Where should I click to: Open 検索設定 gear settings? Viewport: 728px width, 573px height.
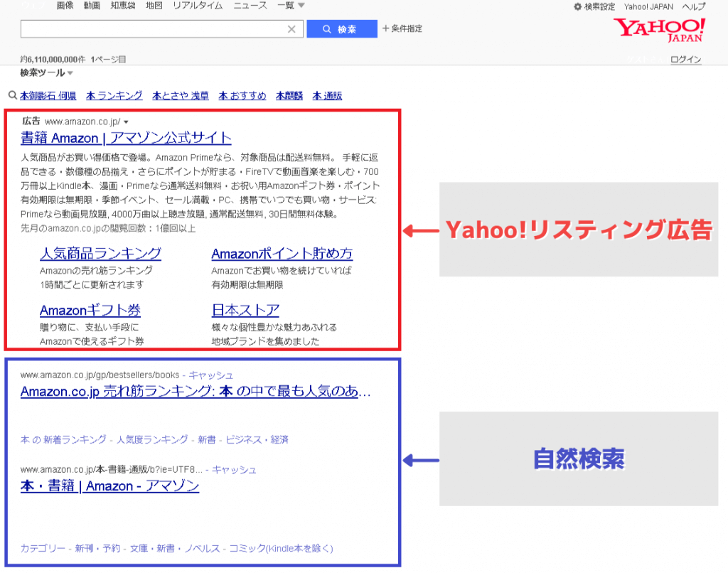coord(594,6)
